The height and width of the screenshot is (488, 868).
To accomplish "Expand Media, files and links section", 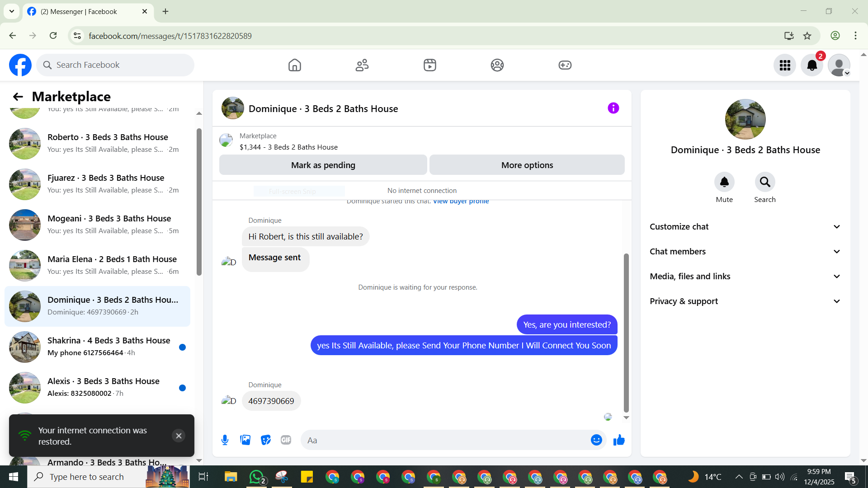I will tap(745, 277).
